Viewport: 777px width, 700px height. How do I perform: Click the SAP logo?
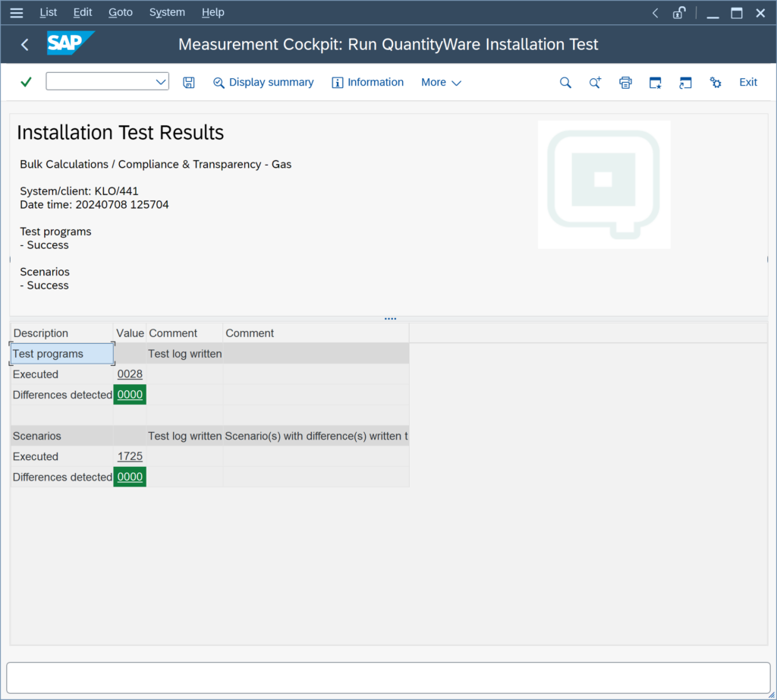click(x=71, y=43)
